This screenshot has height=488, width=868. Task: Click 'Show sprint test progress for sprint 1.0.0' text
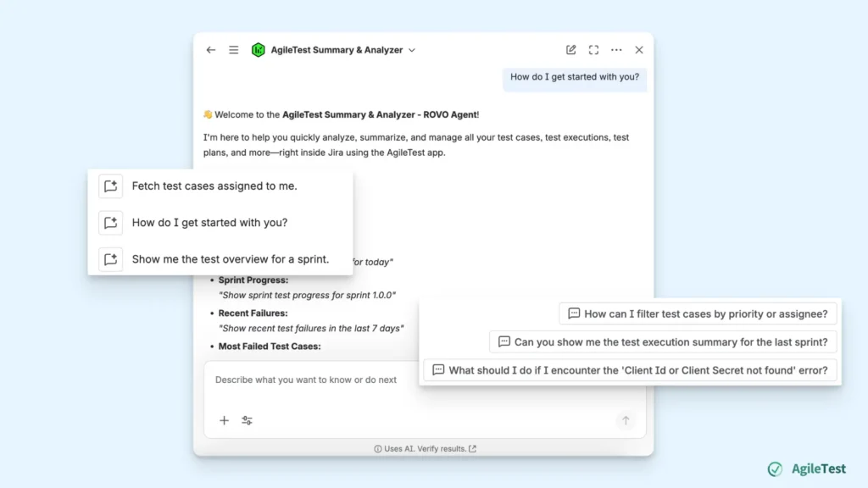pyautogui.click(x=307, y=295)
